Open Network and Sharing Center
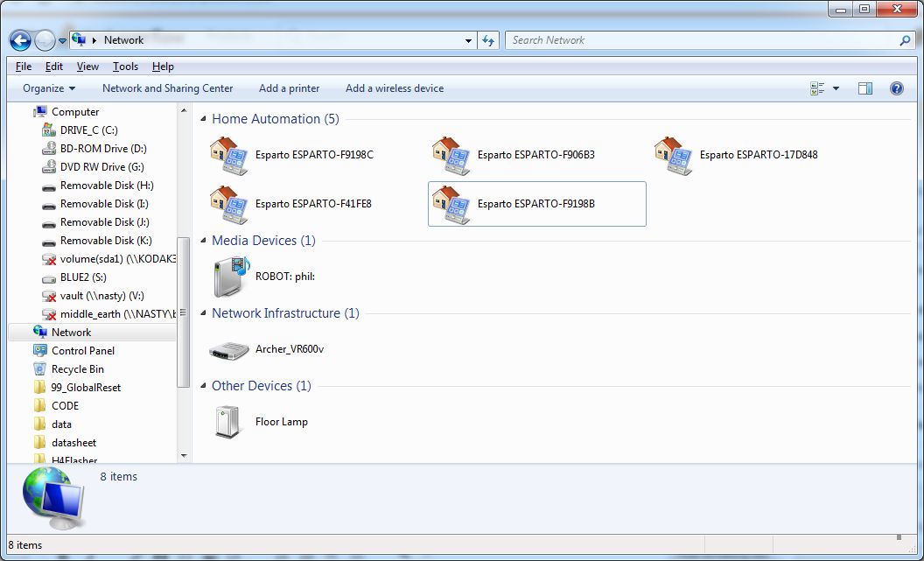 tap(167, 88)
